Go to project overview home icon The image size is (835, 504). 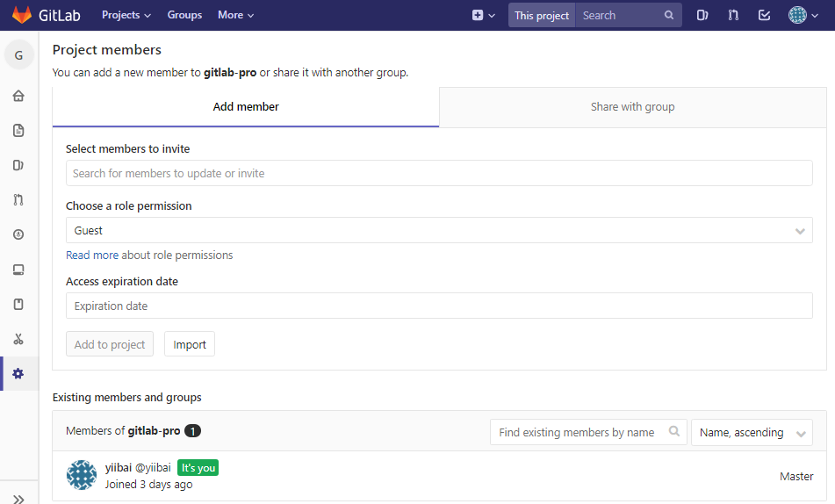point(18,96)
